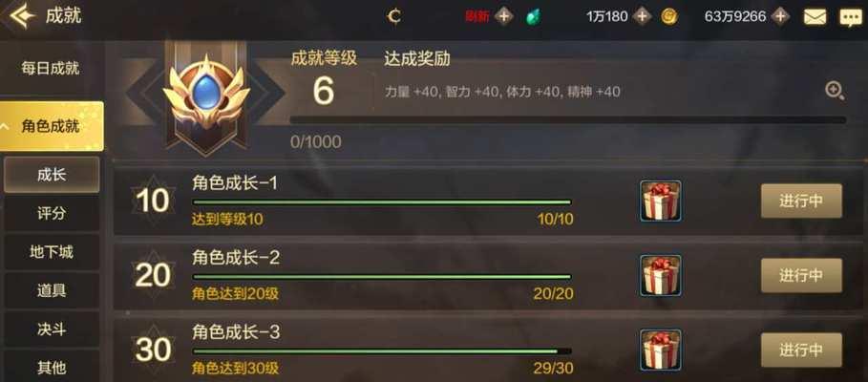The image size is (868, 382).
Task: Open the 每日成就 category
Action: click(52, 69)
